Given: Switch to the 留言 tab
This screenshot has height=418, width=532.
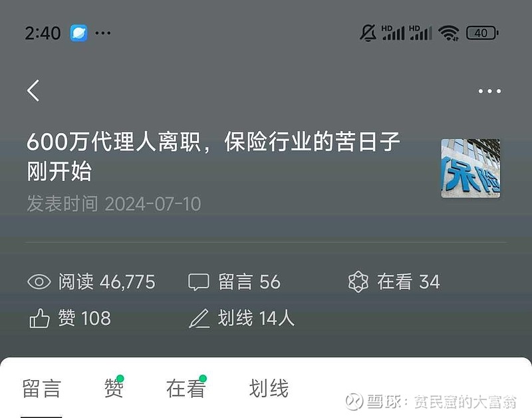Looking at the screenshot, I should (41, 389).
